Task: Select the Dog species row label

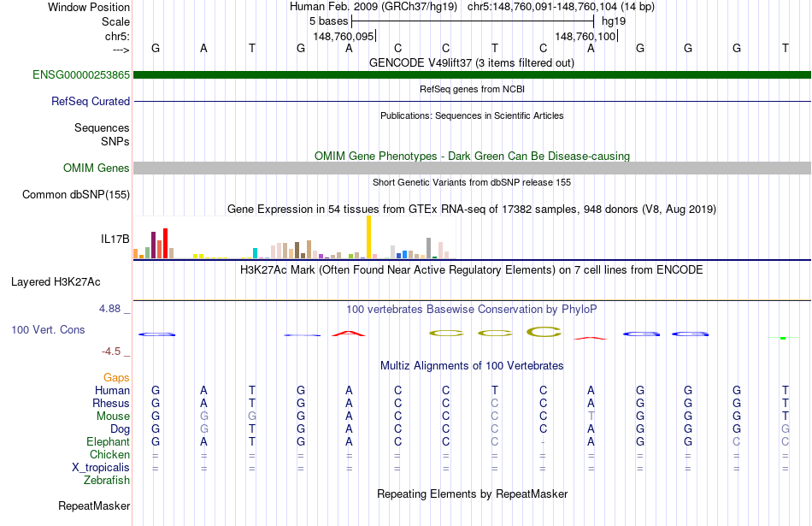Action: click(120, 429)
